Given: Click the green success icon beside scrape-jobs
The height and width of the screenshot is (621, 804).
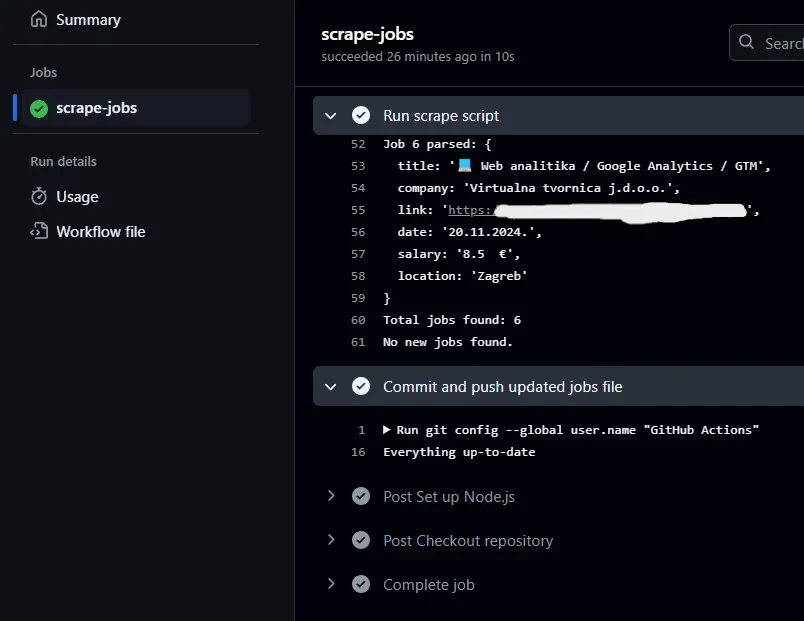Looking at the screenshot, I should [x=39, y=108].
